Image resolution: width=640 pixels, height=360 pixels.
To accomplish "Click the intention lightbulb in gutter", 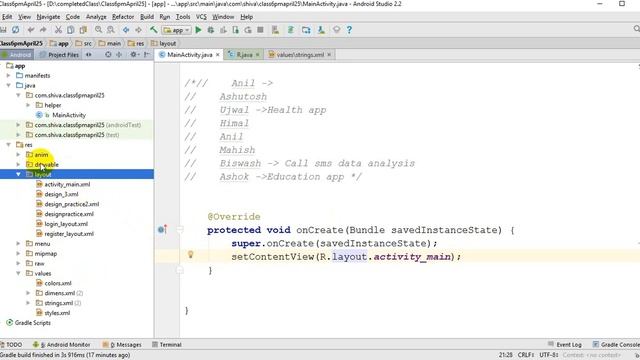I will point(191,255).
